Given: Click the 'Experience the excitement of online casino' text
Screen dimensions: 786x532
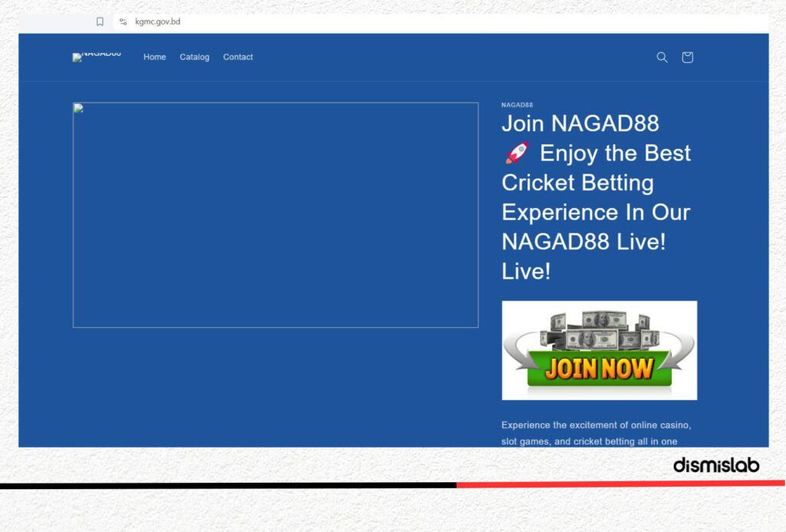Looking at the screenshot, I should pos(596,425).
